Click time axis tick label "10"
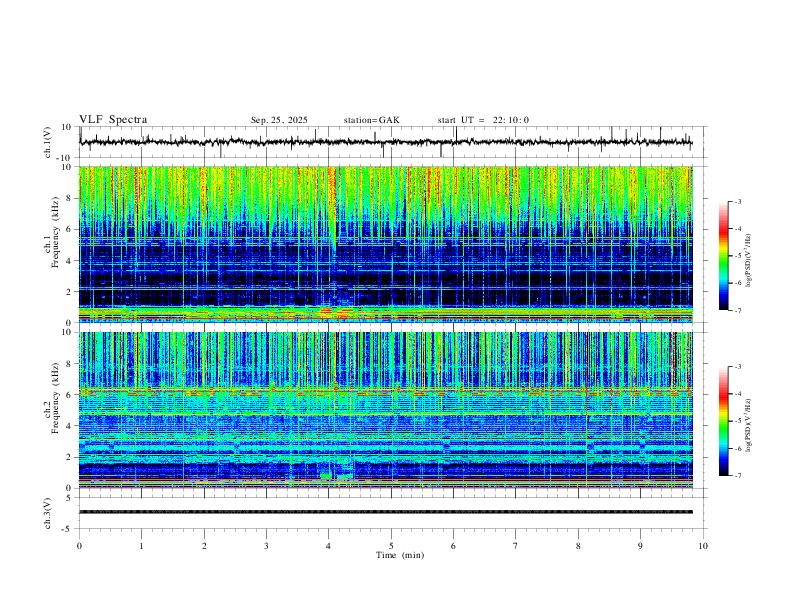The image size is (792, 612). click(x=703, y=546)
